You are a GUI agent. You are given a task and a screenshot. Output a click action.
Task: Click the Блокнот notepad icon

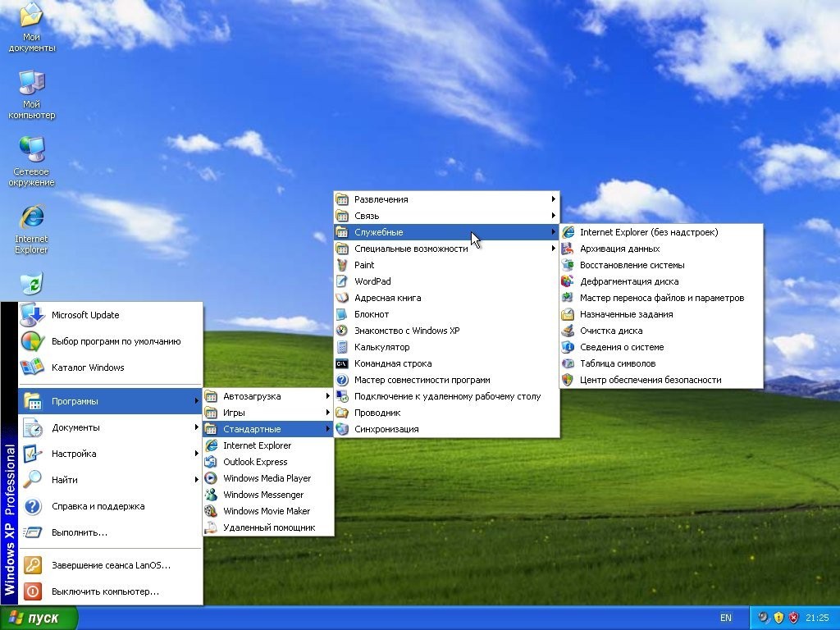pyautogui.click(x=342, y=314)
